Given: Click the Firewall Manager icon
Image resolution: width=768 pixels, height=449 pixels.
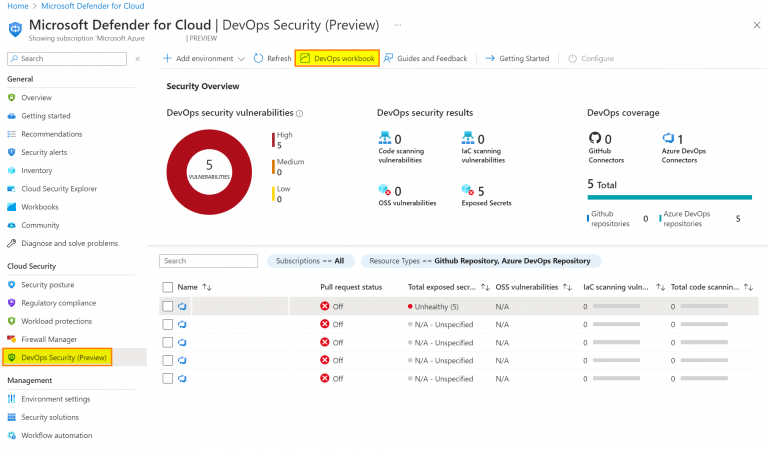Looking at the screenshot, I should (x=12, y=339).
